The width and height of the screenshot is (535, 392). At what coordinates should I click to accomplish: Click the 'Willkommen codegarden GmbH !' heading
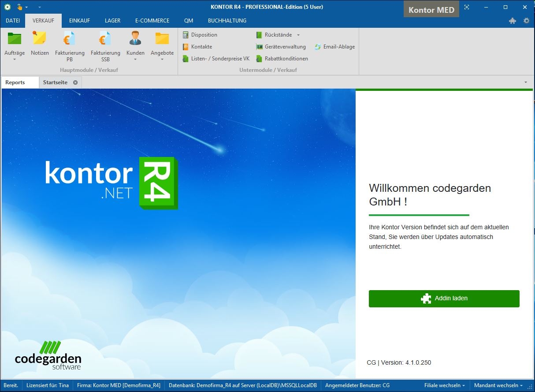[430, 195]
